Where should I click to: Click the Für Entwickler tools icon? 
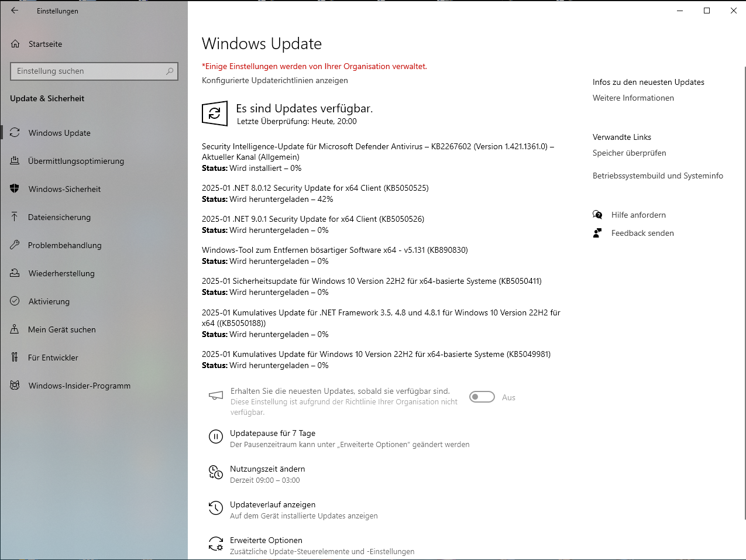coord(15,358)
